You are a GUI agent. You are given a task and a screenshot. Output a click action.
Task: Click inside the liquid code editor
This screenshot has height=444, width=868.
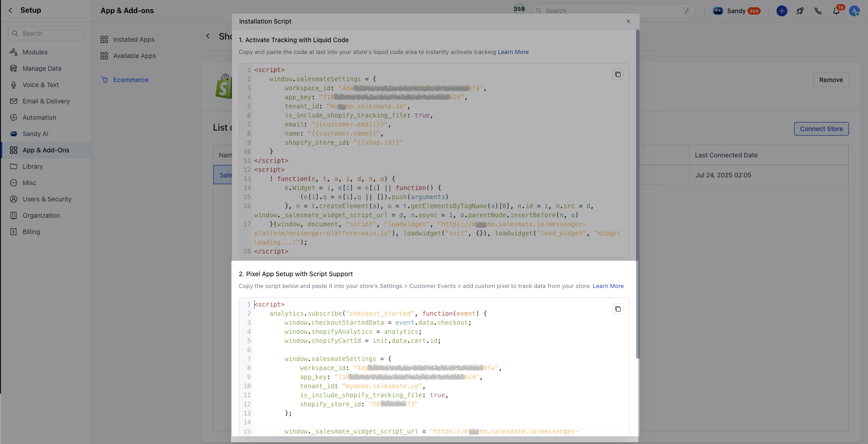pos(434,161)
